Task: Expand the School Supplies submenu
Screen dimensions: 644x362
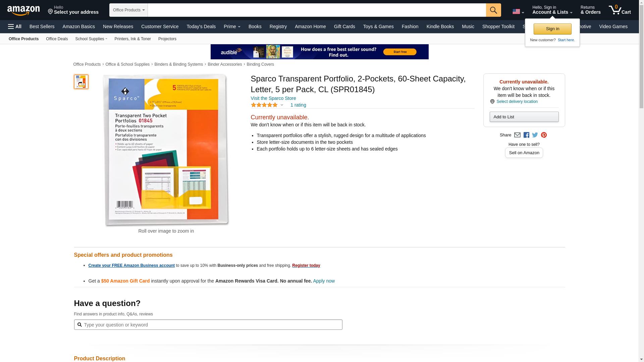Action: click(x=91, y=39)
